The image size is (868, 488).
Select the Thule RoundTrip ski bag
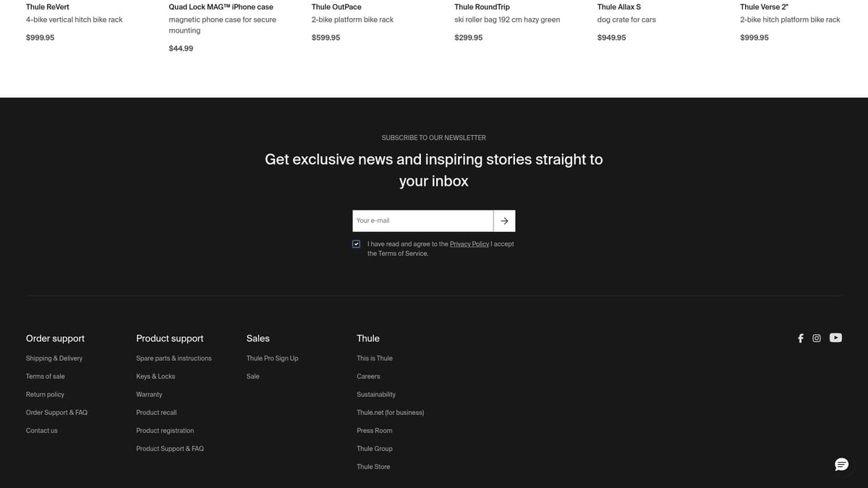[482, 7]
